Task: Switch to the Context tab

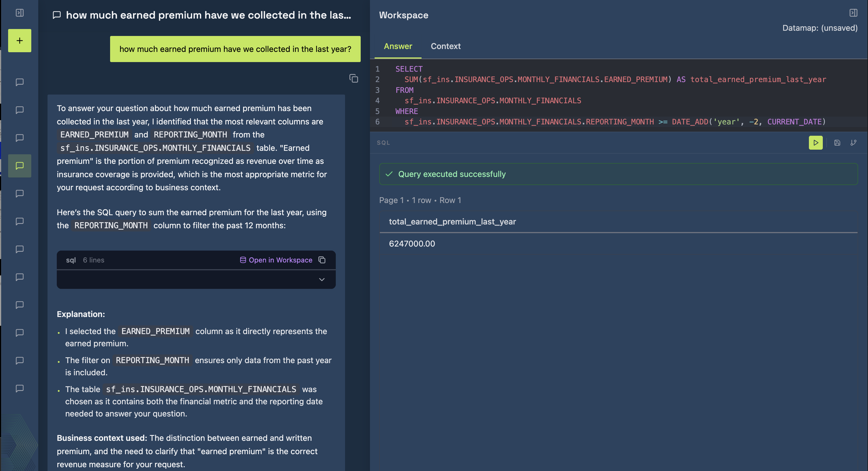Action: tap(446, 46)
